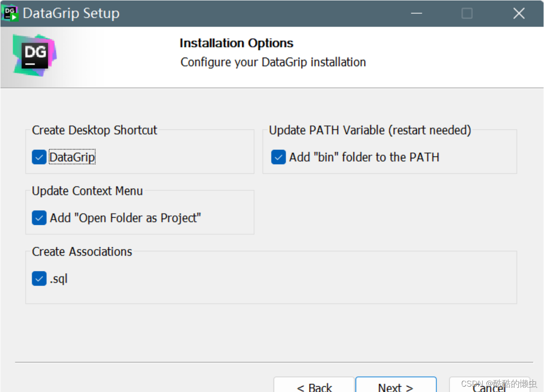544x392 pixels.
Task: Click the greyed-out maximize window button
Action: coord(467,14)
